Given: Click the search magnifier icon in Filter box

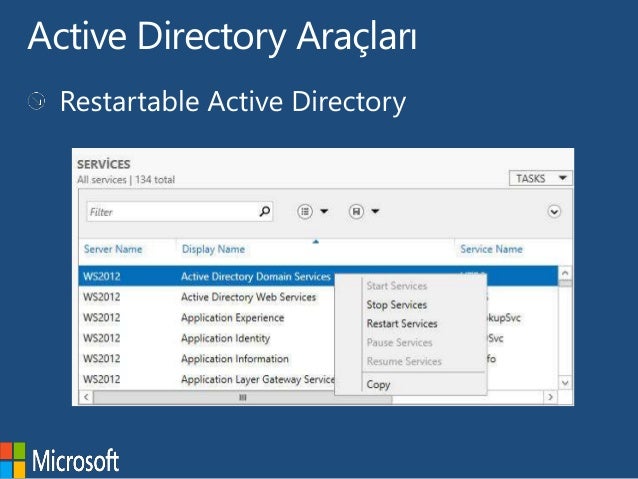Looking at the screenshot, I should [265, 211].
